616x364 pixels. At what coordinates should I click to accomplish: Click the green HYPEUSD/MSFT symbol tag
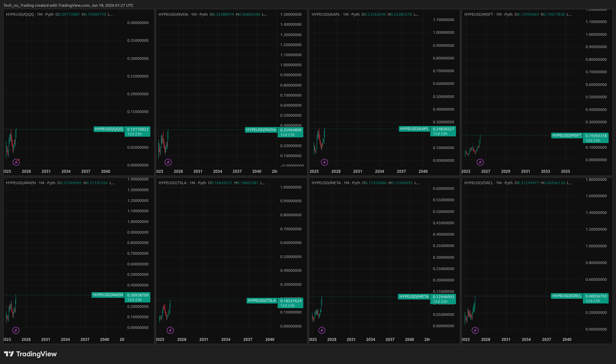[x=567, y=136]
